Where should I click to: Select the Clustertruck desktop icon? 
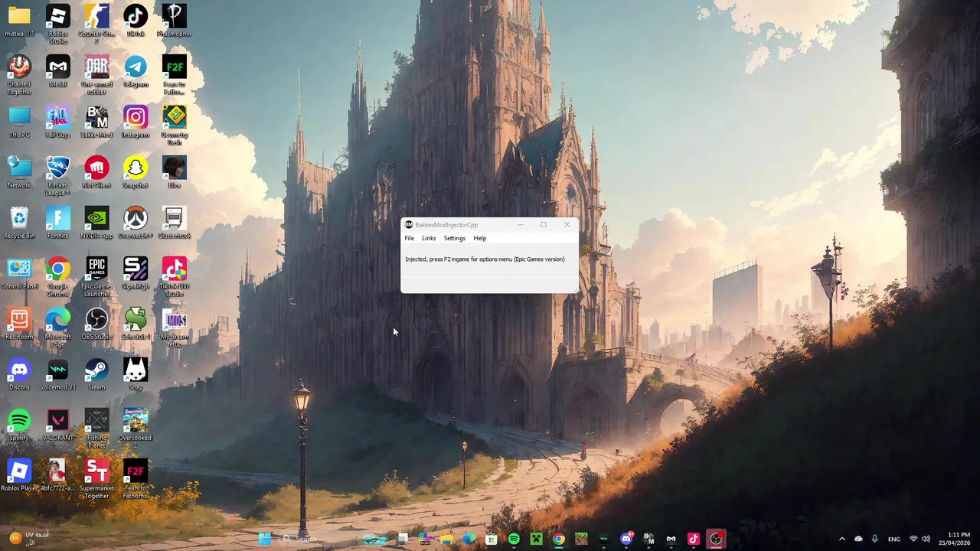pyautogui.click(x=174, y=223)
